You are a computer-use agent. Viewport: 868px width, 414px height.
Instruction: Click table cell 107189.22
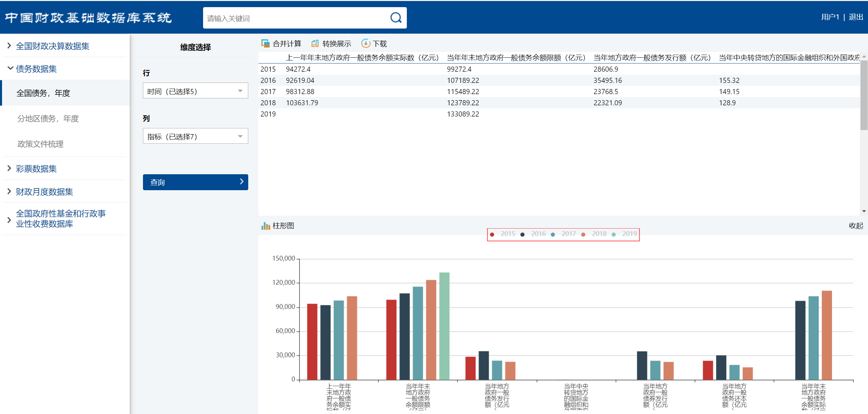click(x=463, y=80)
